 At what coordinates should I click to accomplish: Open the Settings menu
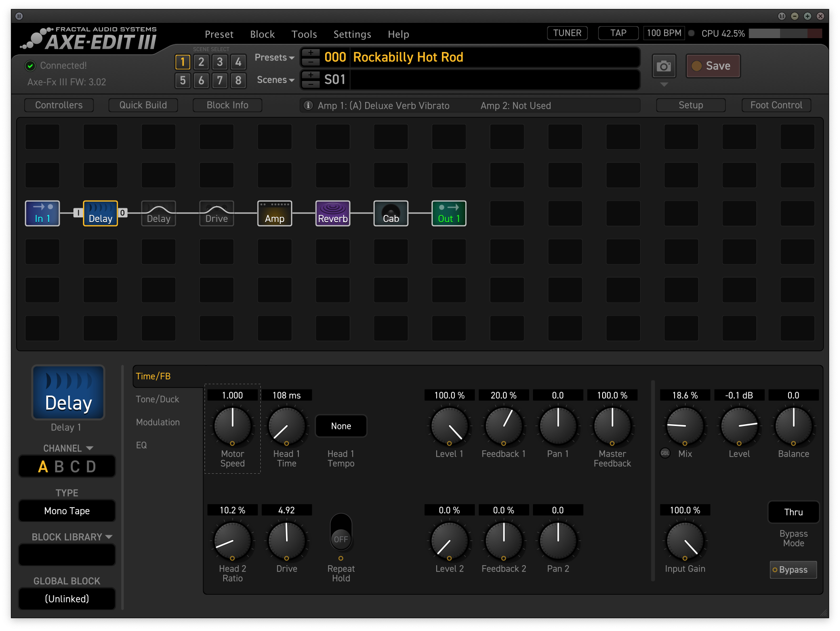click(x=352, y=34)
